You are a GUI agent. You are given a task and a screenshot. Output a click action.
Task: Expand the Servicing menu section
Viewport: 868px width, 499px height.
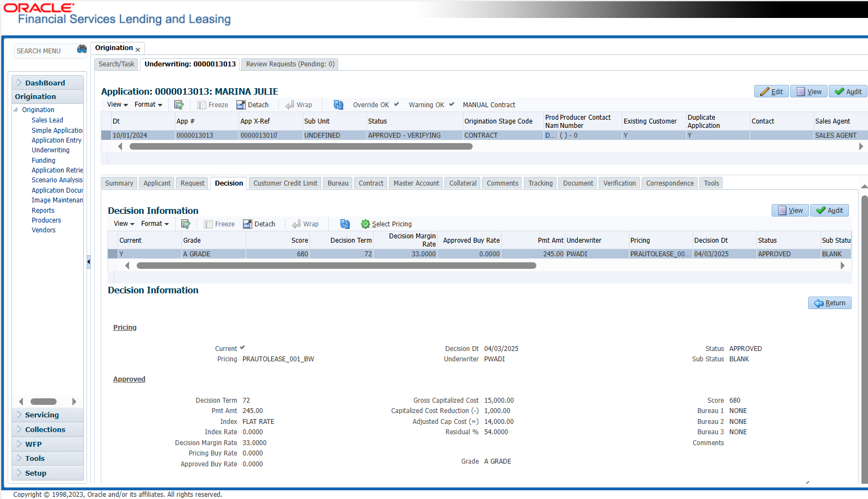tap(47, 415)
